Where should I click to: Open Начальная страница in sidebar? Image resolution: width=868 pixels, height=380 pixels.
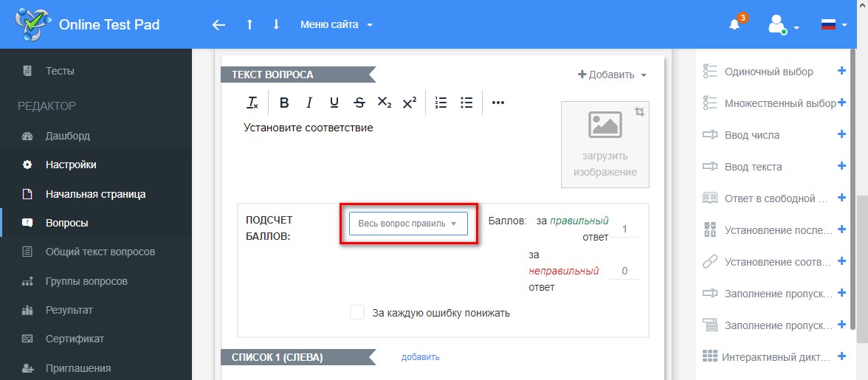(96, 194)
